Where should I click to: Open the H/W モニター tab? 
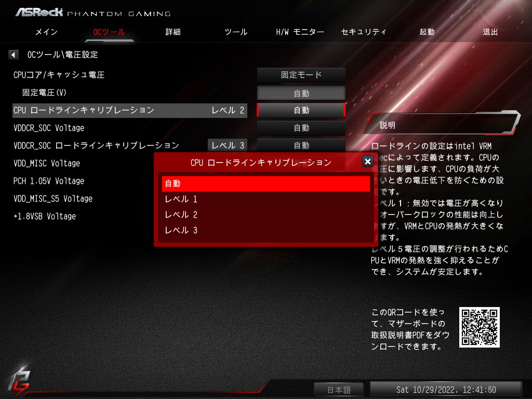[300, 32]
